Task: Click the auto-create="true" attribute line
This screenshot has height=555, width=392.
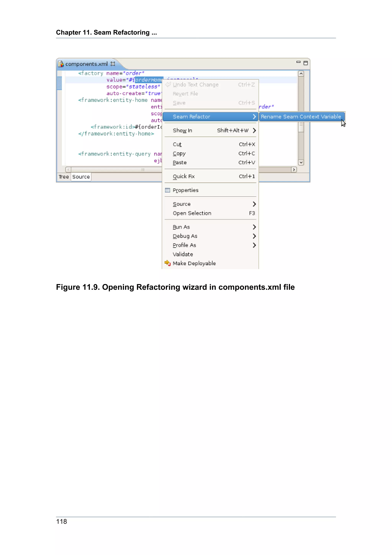Action: coord(134,93)
